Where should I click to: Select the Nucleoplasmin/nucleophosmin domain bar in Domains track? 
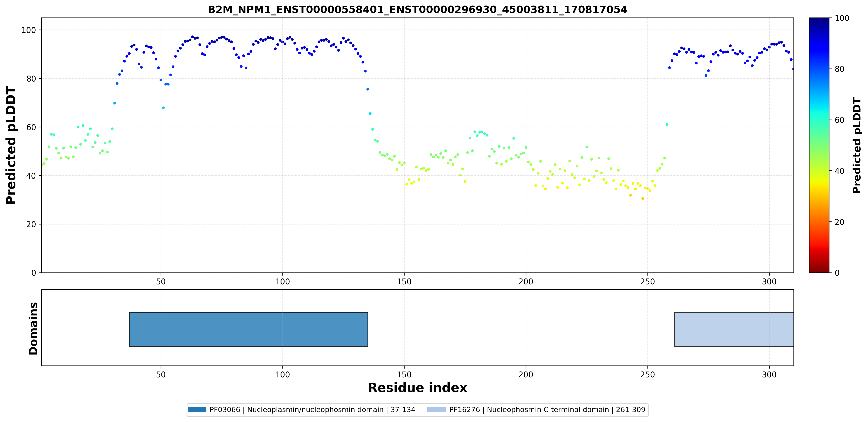248,329
